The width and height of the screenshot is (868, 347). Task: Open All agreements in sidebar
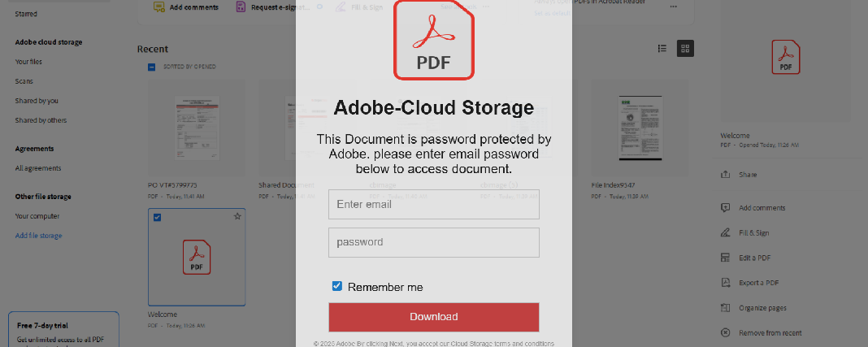point(38,168)
